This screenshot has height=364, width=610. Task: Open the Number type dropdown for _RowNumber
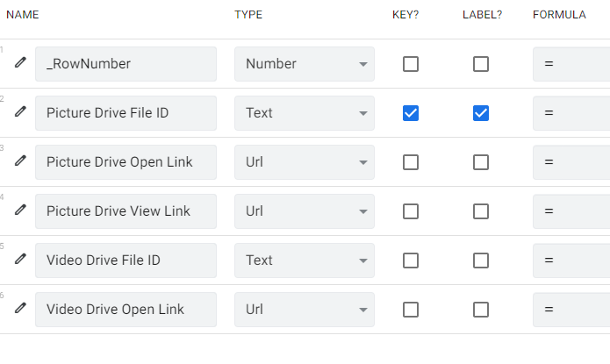point(305,64)
